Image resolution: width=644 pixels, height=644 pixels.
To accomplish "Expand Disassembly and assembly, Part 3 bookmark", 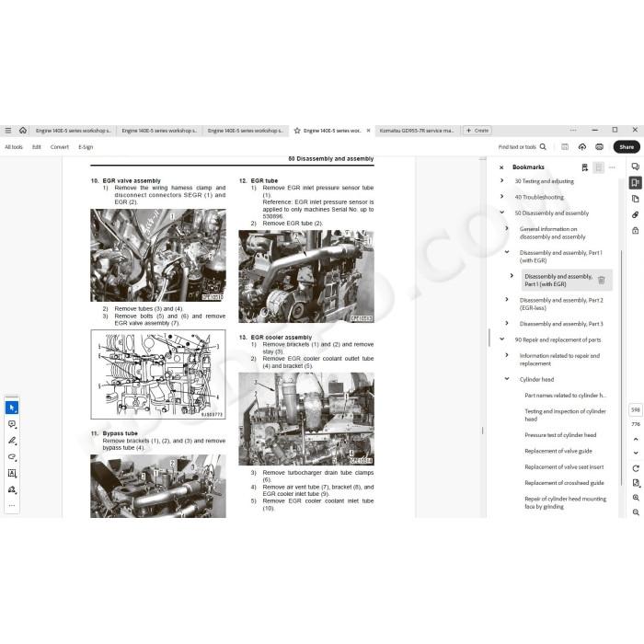I will click(x=507, y=323).
